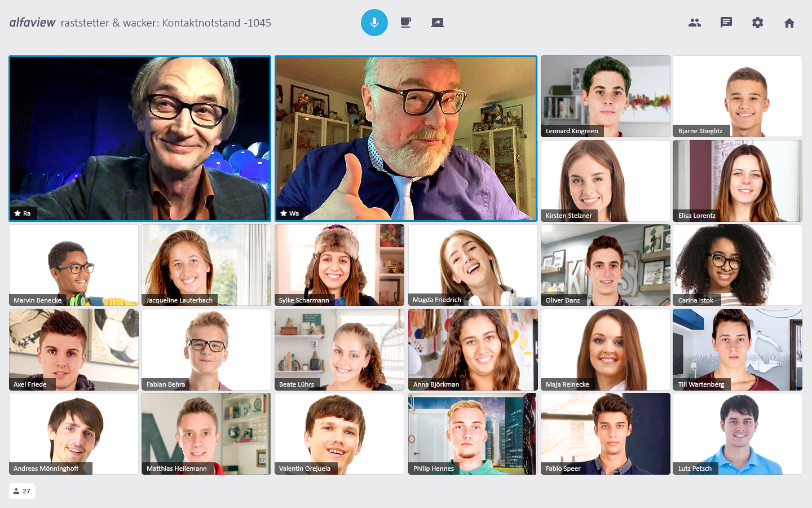Select Sylke Scharmann video tile

click(x=339, y=265)
